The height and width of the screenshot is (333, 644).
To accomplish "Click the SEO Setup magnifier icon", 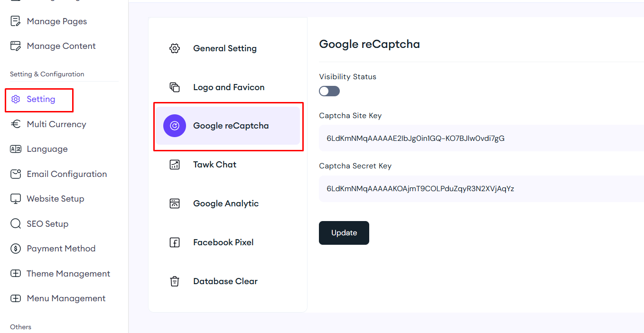I will point(16,224).
